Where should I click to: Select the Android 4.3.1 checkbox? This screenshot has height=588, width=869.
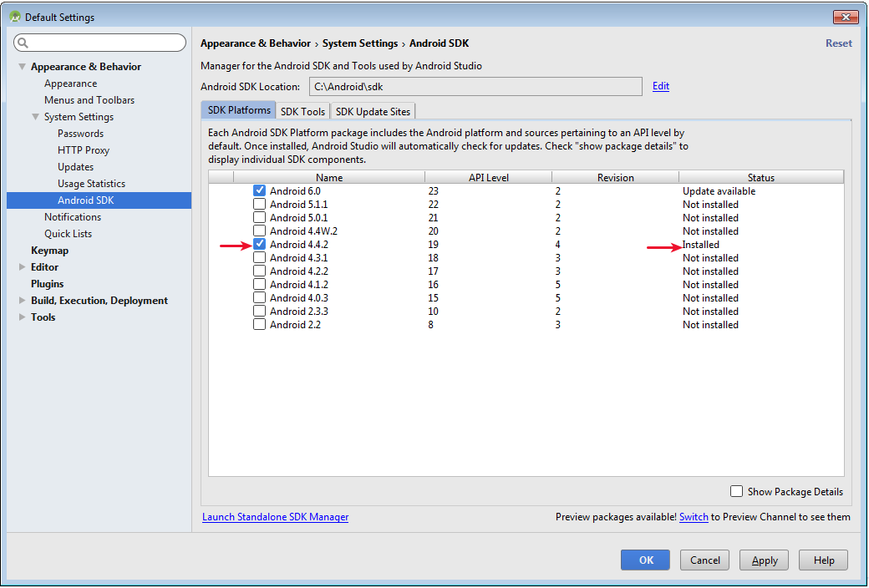259,257
